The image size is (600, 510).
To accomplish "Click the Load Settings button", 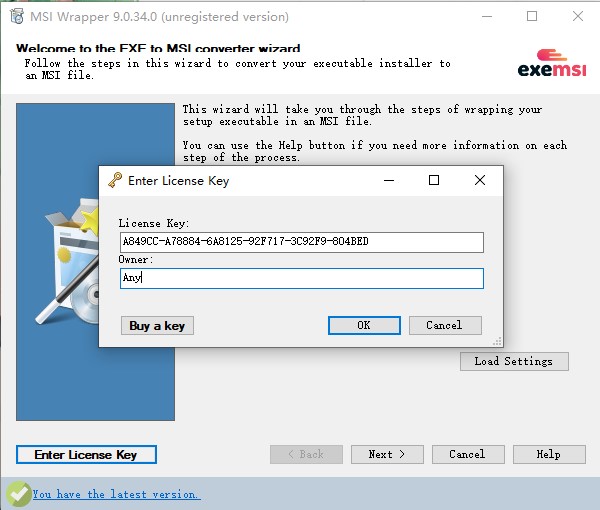I will click(514, 361).
